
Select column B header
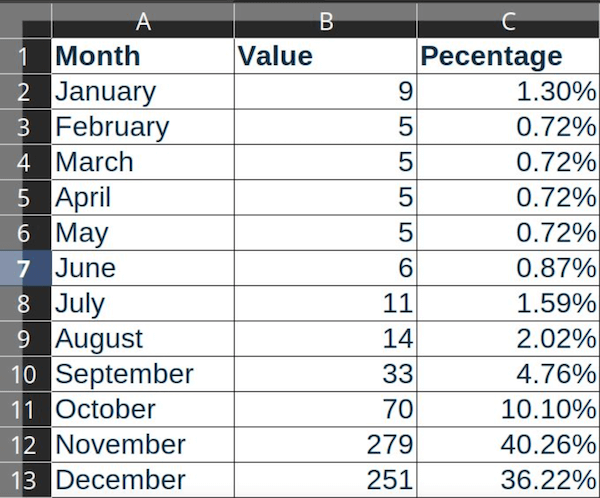325,21
